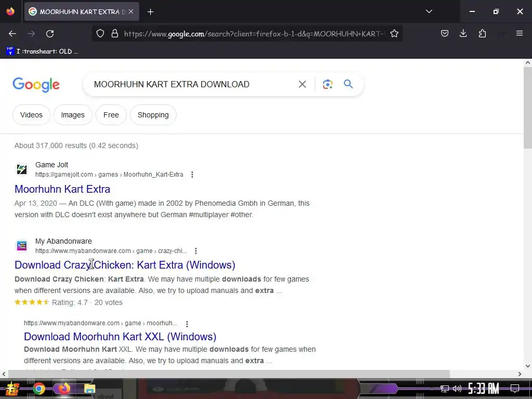This screenshot has width=532, height=399.
Task: Click the Game Jolt favicon
Action: click(22, 169)
